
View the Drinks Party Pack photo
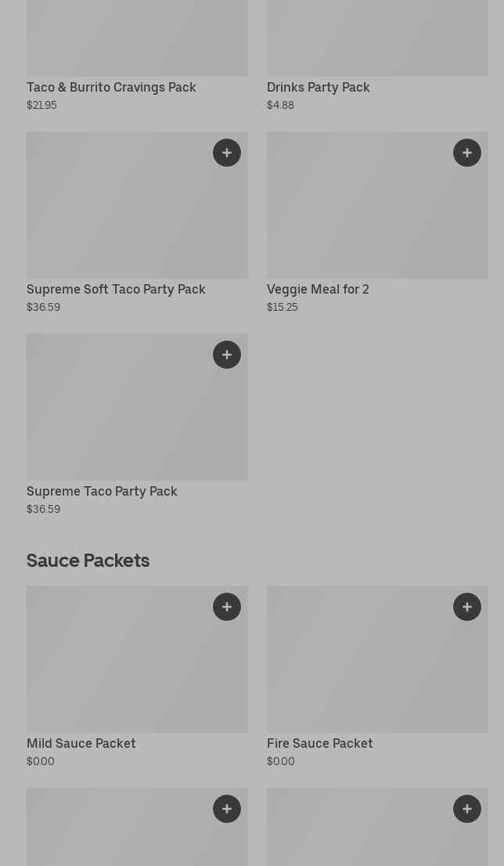(x=377, y=39)
